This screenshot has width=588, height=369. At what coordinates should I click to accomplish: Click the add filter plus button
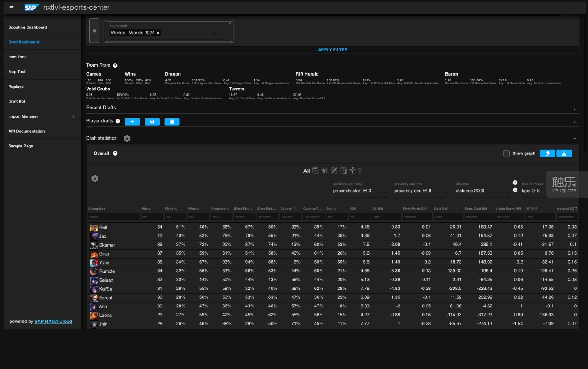click(94, 31)
